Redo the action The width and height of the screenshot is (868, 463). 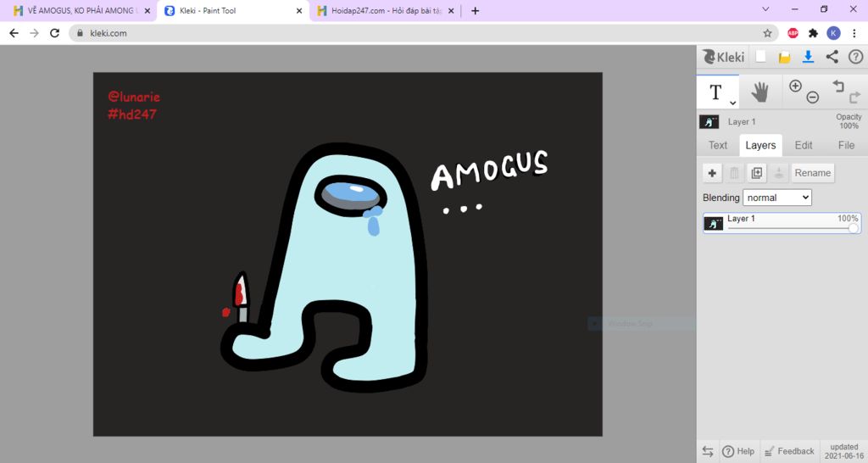pyautogui.click(x=854, y=98)
